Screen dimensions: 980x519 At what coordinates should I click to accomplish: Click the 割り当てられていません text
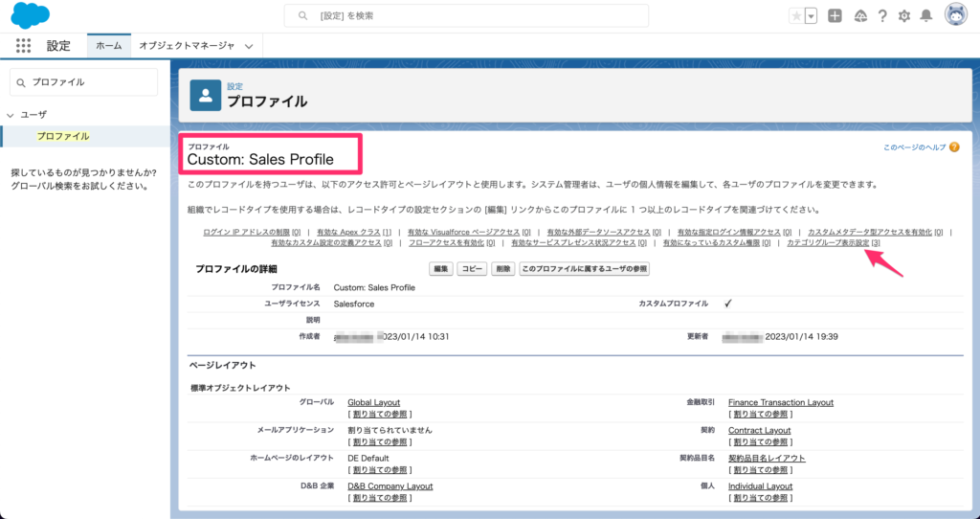(x=390, y=430)
